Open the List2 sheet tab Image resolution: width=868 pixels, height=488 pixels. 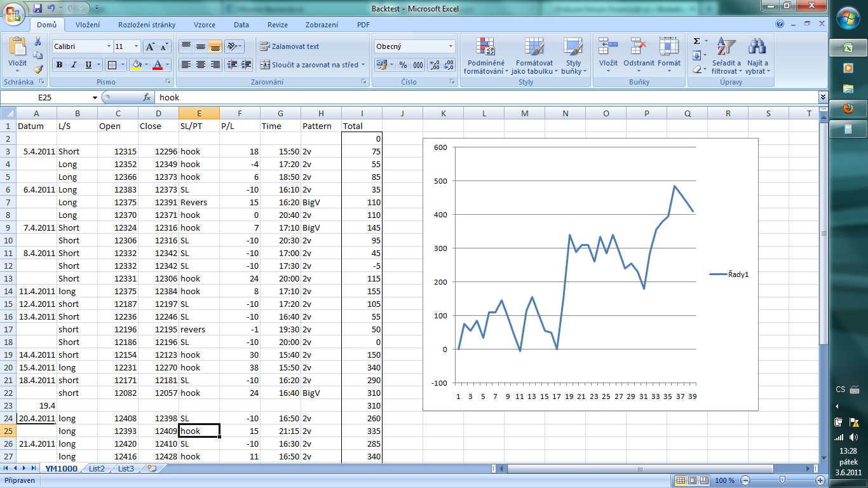pos(97,468)
